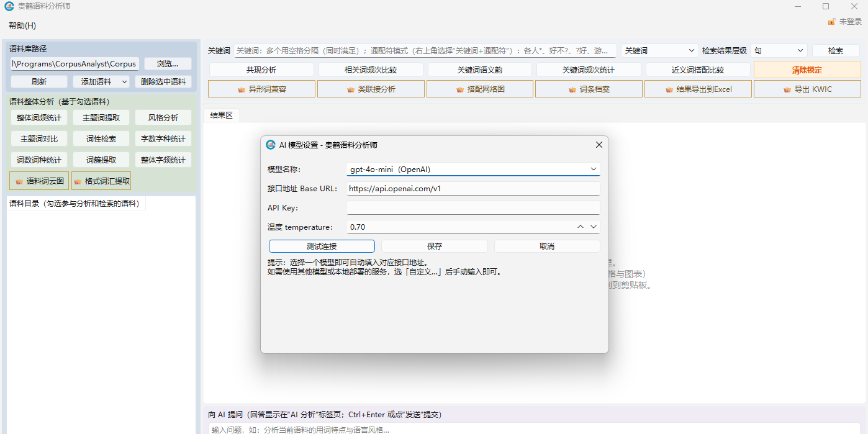Maximize the main application window
Image resolution: width=868 pixels, height=434 pixels.
click(x=825, y=6)
